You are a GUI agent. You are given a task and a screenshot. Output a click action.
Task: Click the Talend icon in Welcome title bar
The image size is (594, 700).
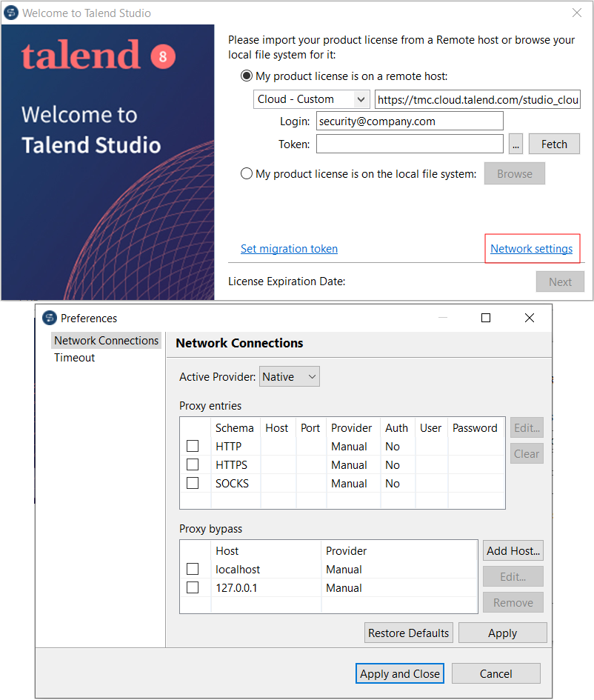pos(11,13)
